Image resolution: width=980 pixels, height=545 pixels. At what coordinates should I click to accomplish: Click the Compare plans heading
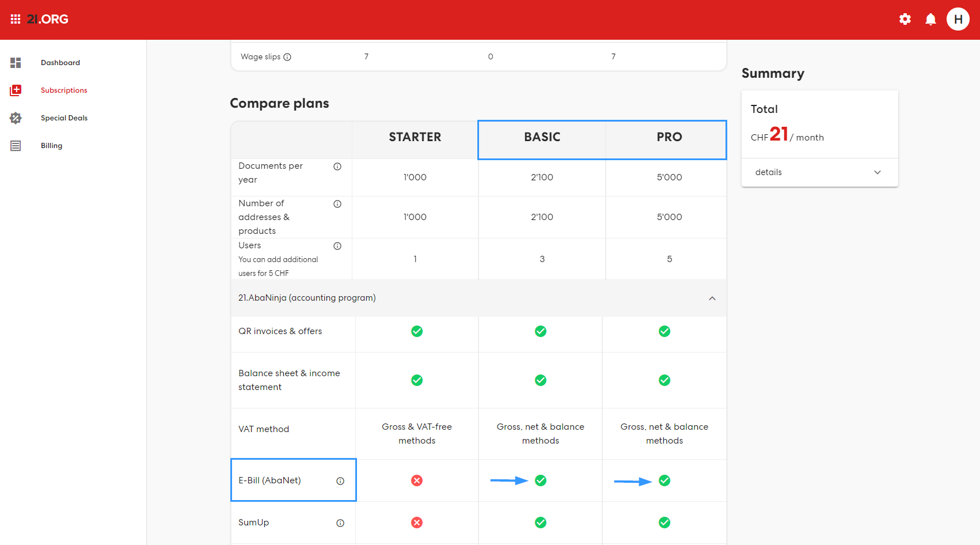click(x=279, y=103)
